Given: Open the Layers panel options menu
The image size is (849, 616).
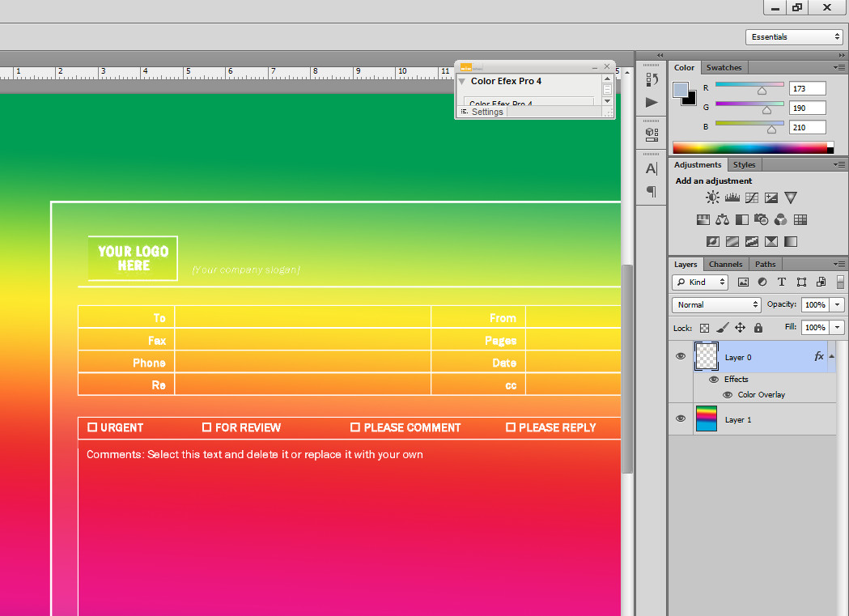Looking at the screenshot, I should tap(839, 264).
